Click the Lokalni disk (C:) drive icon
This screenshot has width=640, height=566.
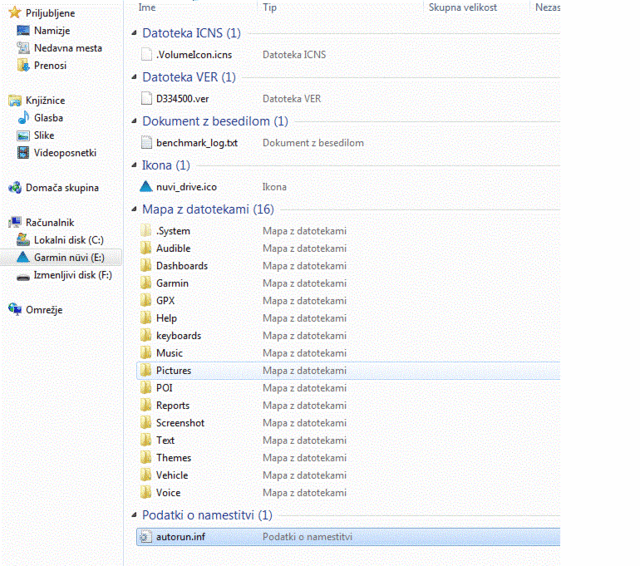[23, 240]
